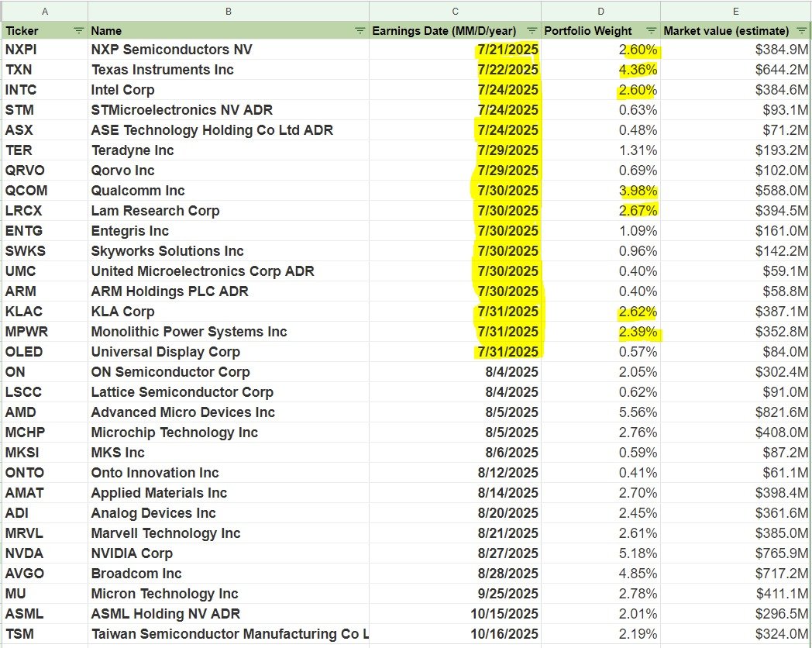
Task: Select the Earnings Date header cell
Action: pyautogui.click(x=455, y=30)
